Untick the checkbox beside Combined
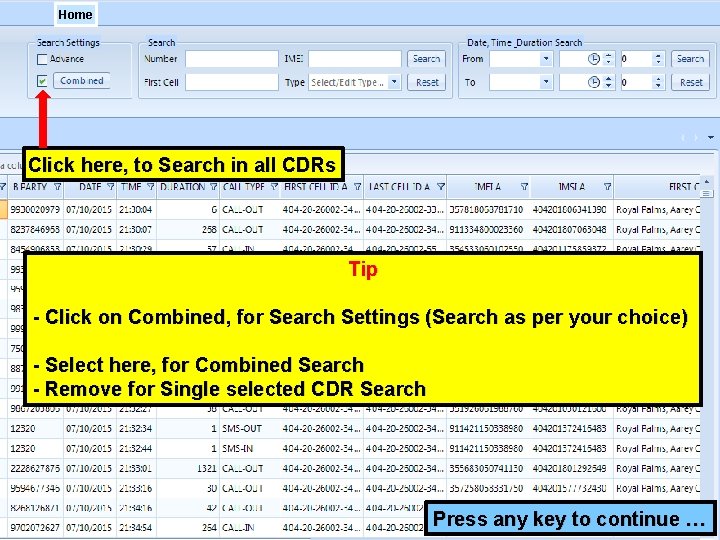Screen dimensions: 720x540 (42, 81)
